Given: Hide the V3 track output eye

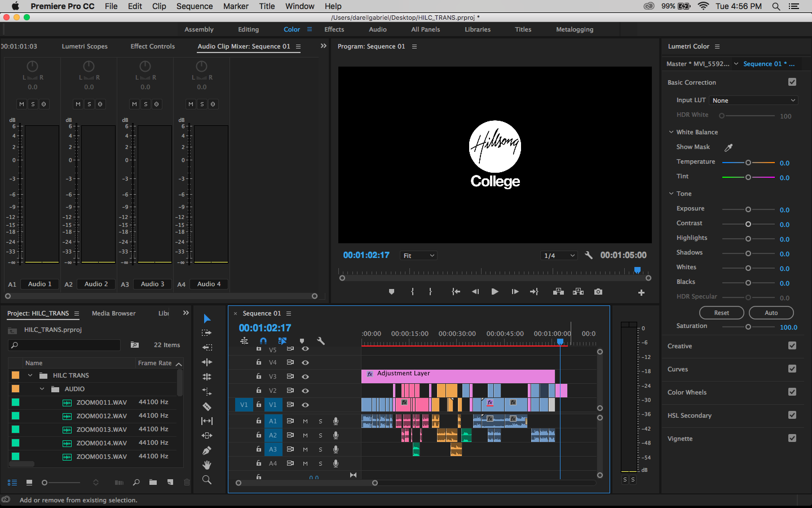Looking at the screenshot, I should [x=305, y=376].
